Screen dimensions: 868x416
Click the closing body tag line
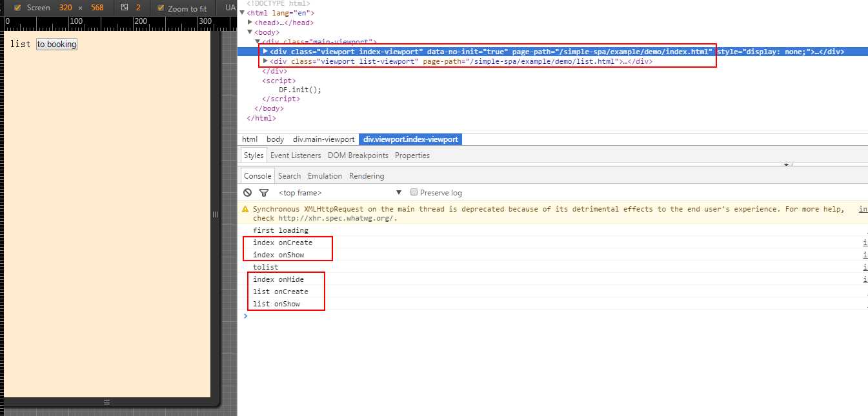[268, 108]
